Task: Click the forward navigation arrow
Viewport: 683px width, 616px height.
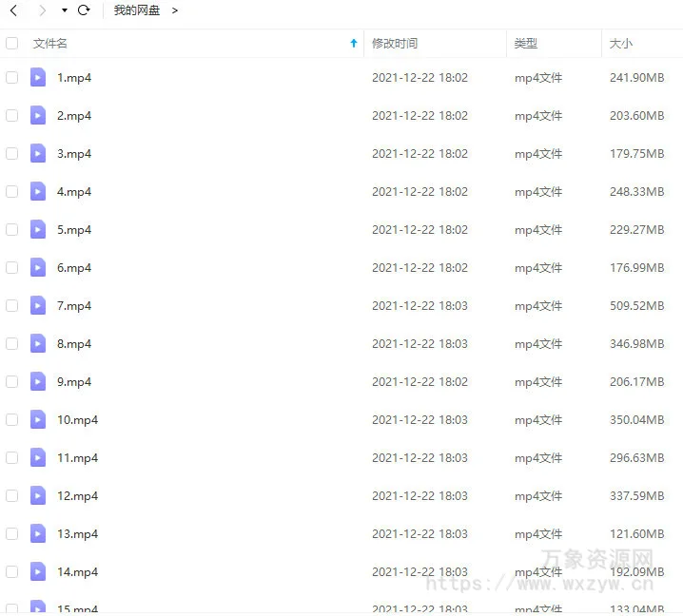Action: [42, 10]
